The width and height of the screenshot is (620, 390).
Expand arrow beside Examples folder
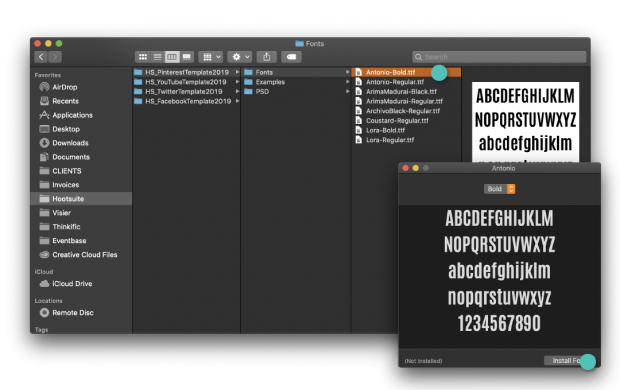click(348, 82)
